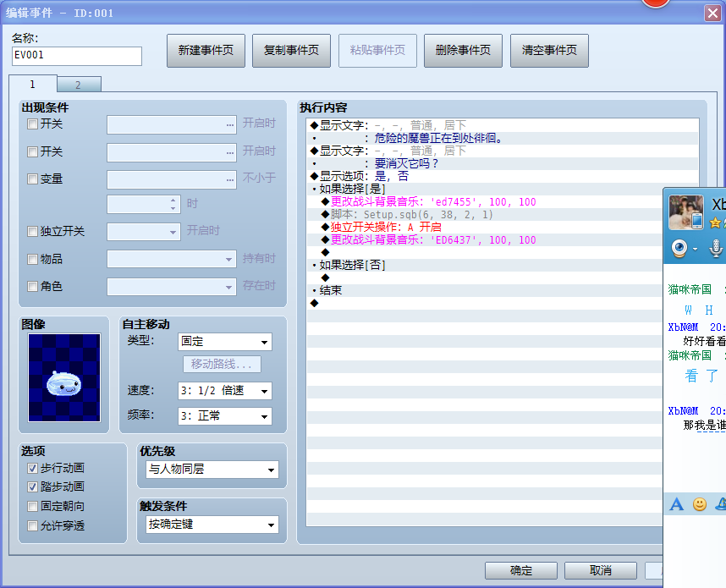Enable the 独立开关 condition checkbox

click(x=32, y=232)
